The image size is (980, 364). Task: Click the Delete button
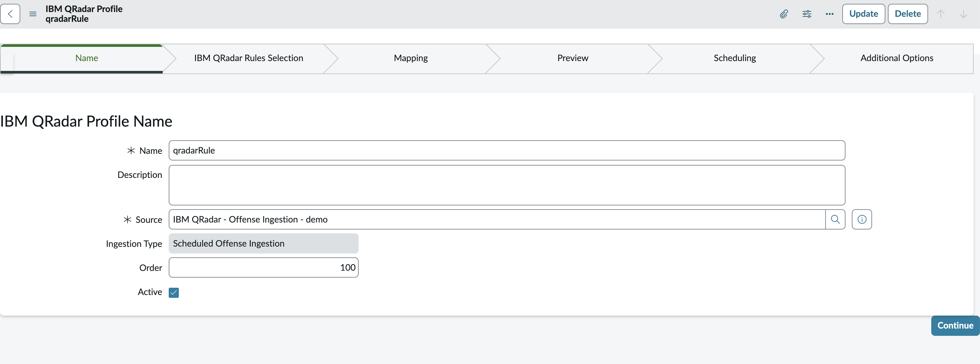907,14
